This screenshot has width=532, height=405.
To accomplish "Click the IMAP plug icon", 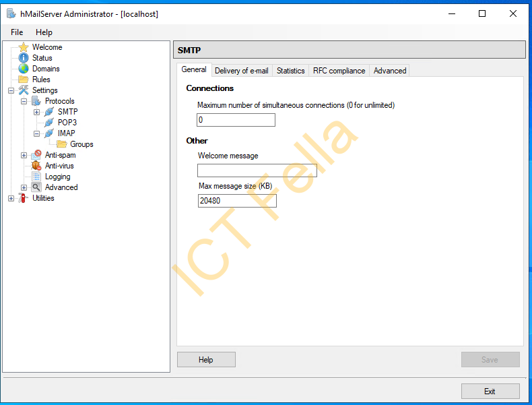I will click(x=49, y=133).
